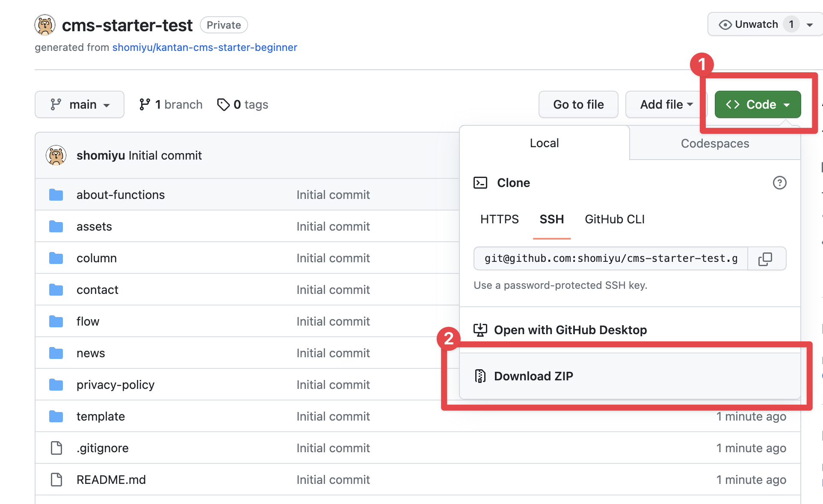Click Go to file button
Screen dimensions: 823x504
pos(578,104)
